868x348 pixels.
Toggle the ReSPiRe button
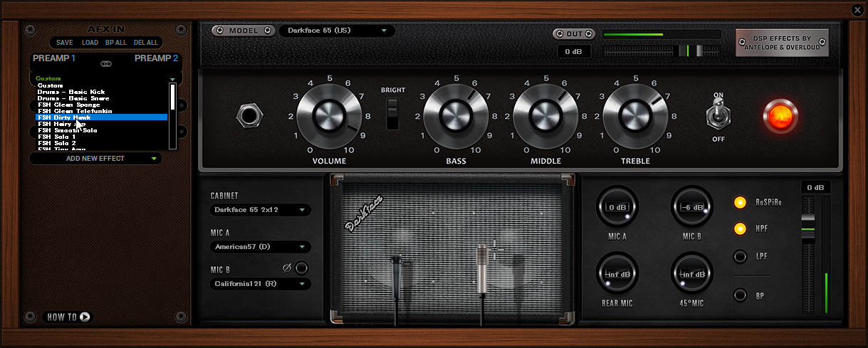point(741,202)
